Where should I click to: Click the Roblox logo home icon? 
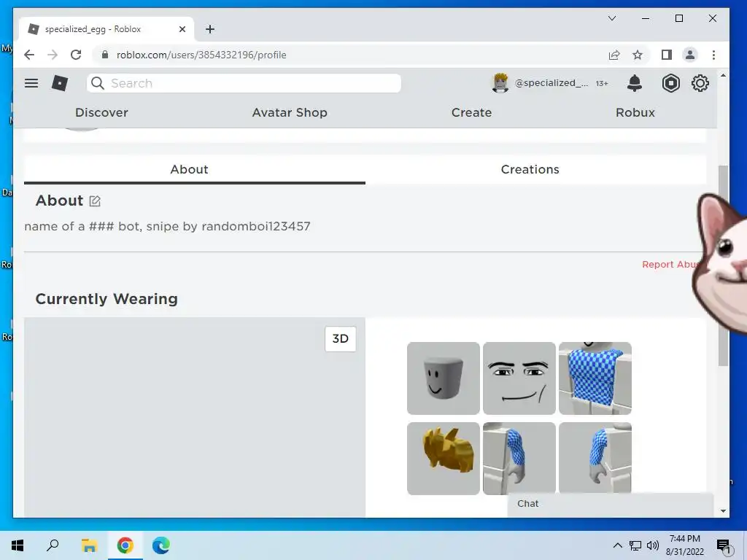[60, 83]
